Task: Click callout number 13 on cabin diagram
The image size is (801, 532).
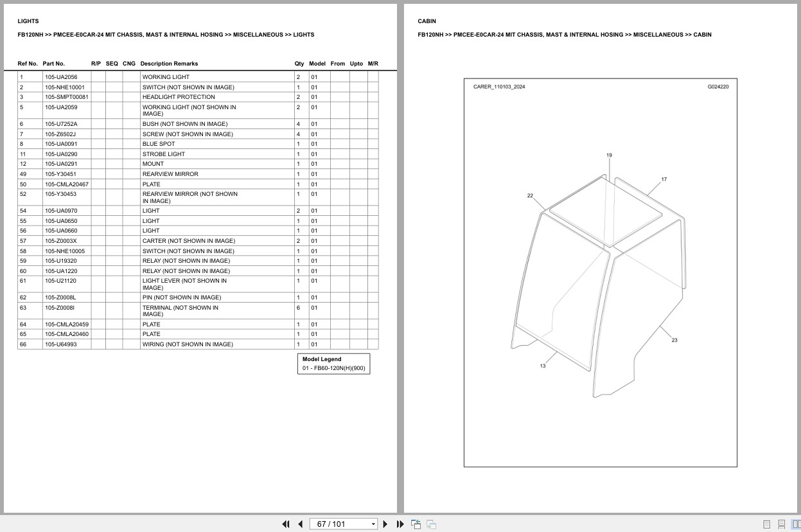Action: tap(543, 366)
